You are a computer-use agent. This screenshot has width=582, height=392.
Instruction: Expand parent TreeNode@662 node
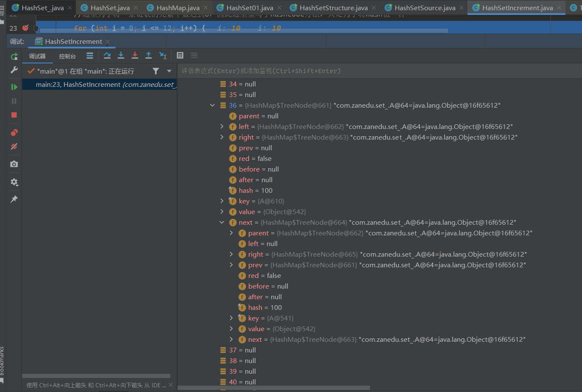pos(231,233)
